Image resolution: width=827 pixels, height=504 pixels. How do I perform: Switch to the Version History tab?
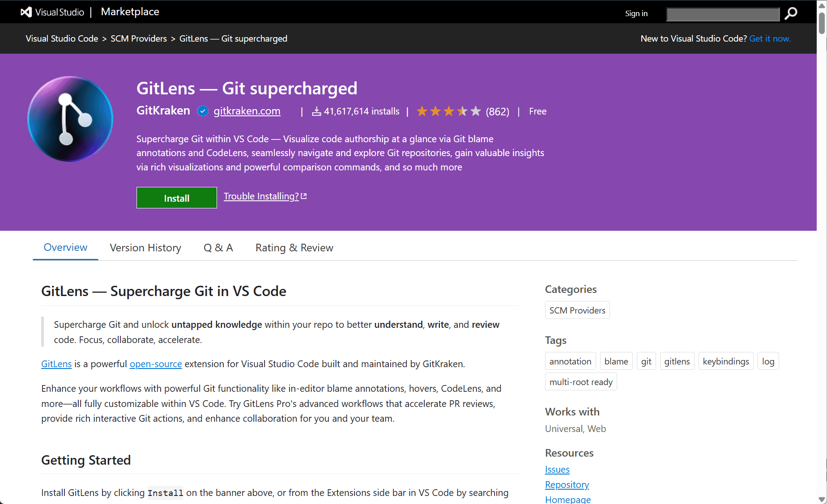[x=145, y=247]
